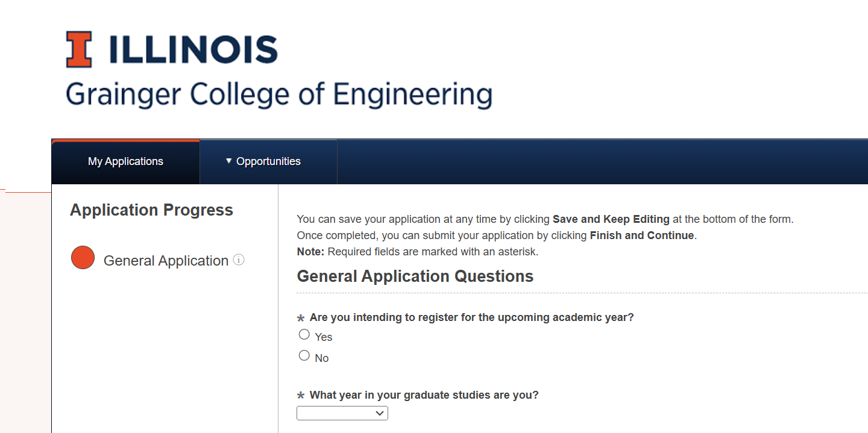868x433 pixels.
Task: Expand the Opportunities menu
Action: tap(268, 161)
